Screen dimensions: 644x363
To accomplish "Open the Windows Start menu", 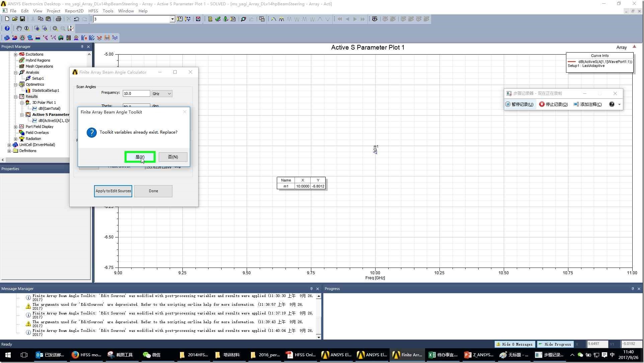I will tap(8, 355).
